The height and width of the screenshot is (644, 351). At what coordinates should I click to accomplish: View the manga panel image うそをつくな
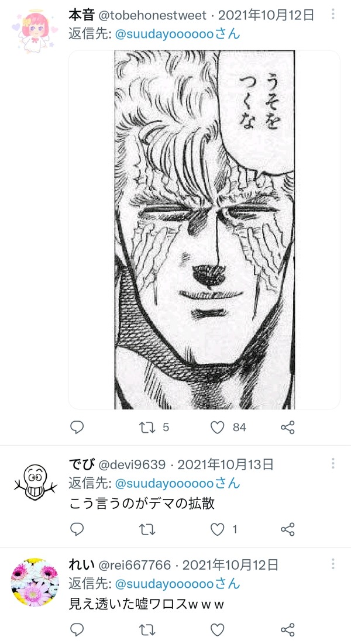204,230
